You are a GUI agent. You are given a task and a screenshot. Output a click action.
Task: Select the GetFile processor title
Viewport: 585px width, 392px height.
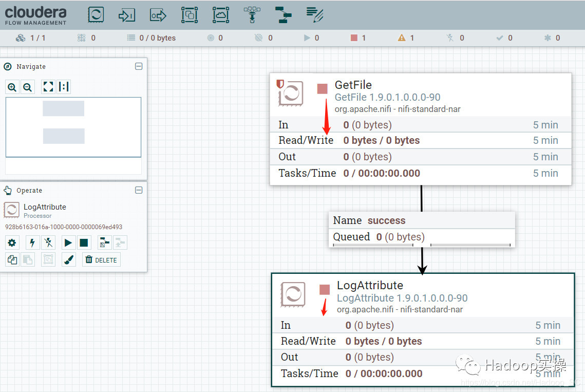click(x=353, y=85)
